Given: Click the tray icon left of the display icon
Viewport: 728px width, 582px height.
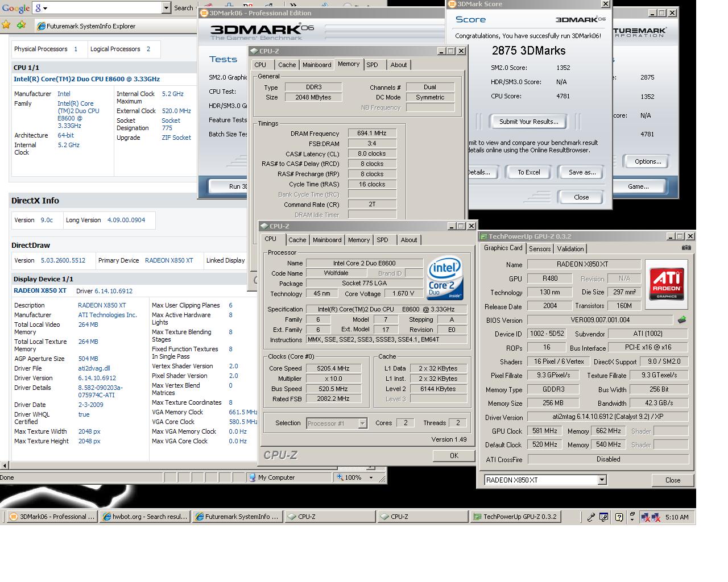Looking at the screenshot, I should (x=591, y=517).
